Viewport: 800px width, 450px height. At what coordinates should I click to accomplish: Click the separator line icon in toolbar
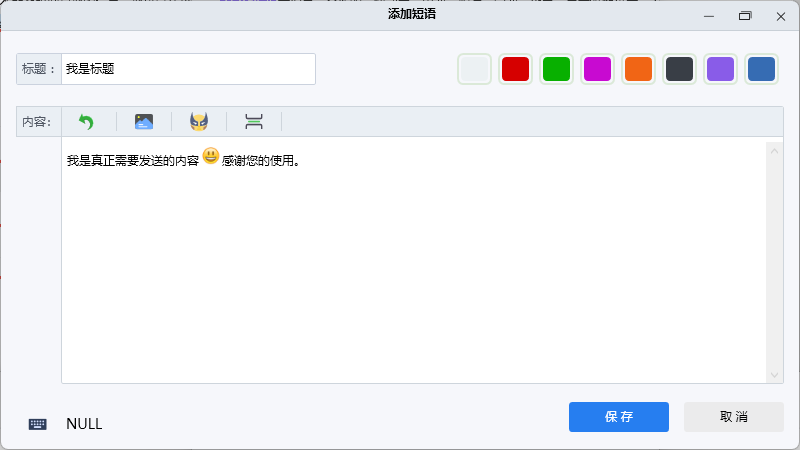coord(254,122)
